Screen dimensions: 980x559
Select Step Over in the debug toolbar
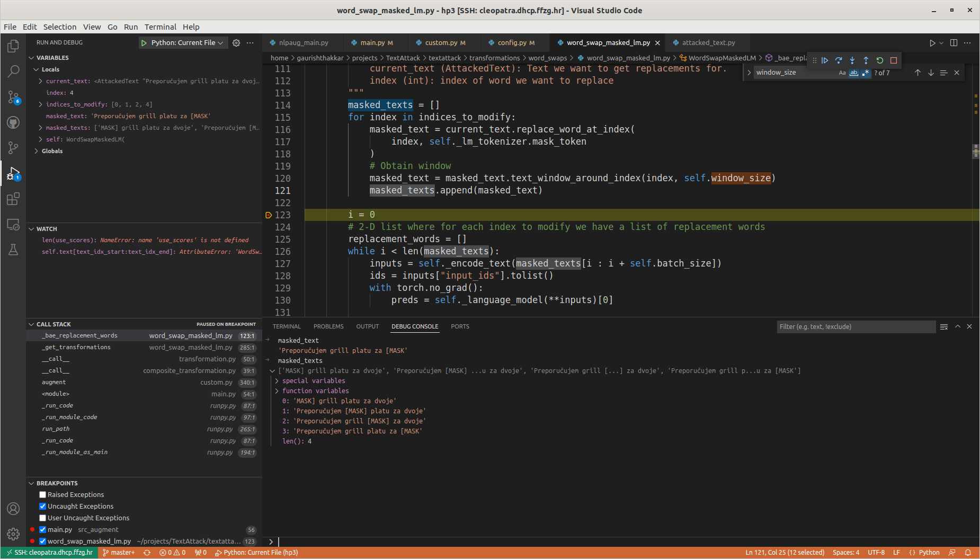click(839, 60)
